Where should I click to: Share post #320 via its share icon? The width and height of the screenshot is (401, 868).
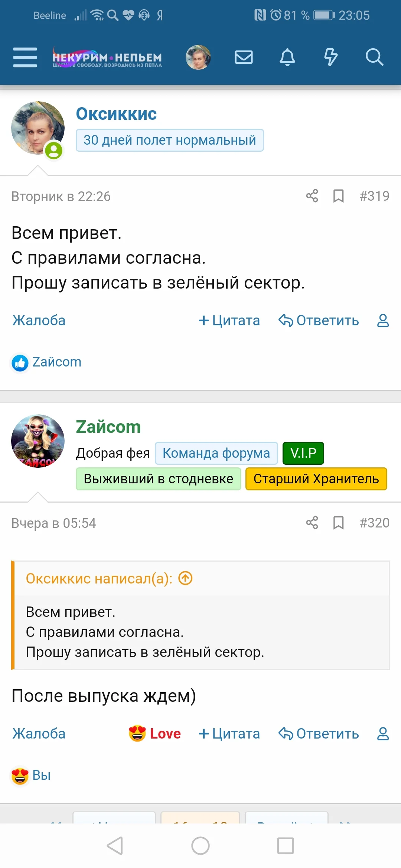(312, 523)
